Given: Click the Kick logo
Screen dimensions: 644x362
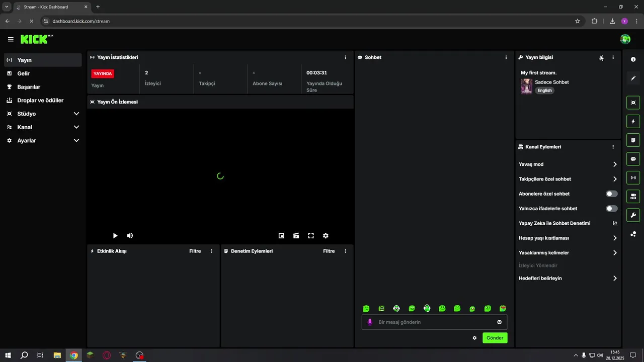Looking at the screenshot, I should [x=36, y=39].
